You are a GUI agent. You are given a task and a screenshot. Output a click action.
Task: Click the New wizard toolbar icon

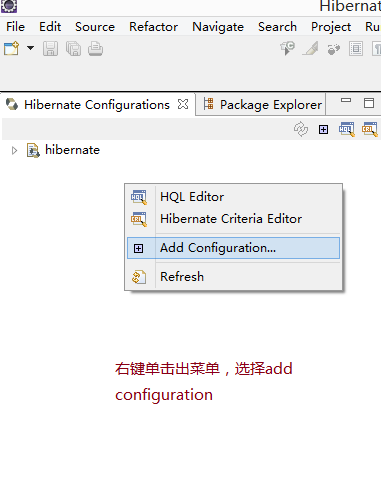point(12,49)
